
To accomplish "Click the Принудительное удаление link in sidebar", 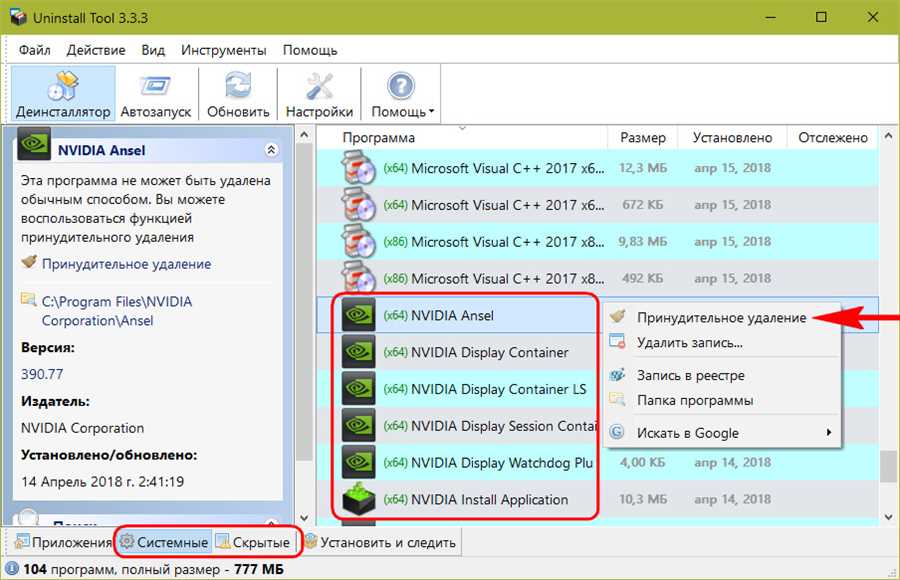I will tap(125, 264).
